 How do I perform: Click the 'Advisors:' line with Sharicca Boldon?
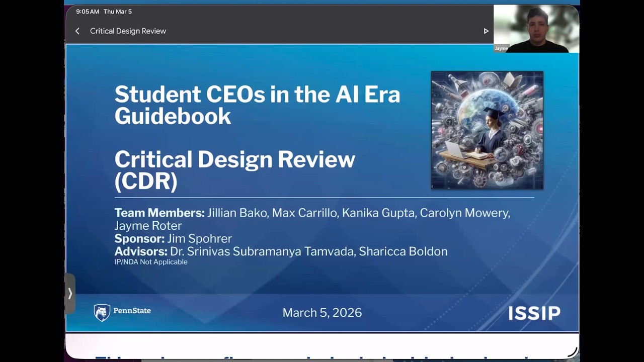coord(281,251)
